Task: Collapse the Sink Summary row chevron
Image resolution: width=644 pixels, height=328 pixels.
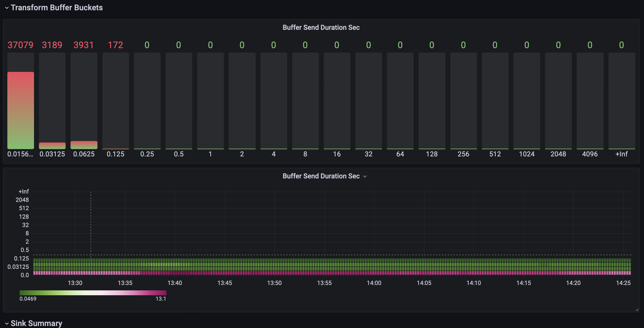Action: (7, 324)
